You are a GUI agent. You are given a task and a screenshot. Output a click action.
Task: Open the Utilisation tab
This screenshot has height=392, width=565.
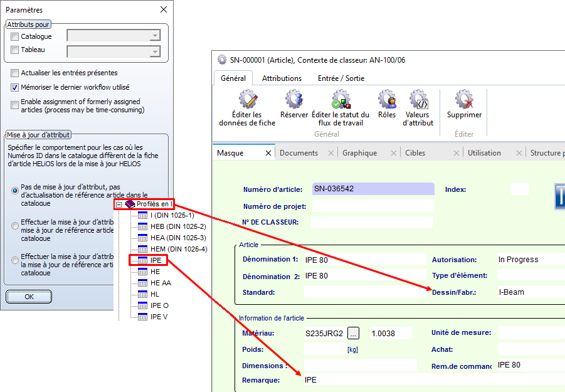tap(484, 153)
